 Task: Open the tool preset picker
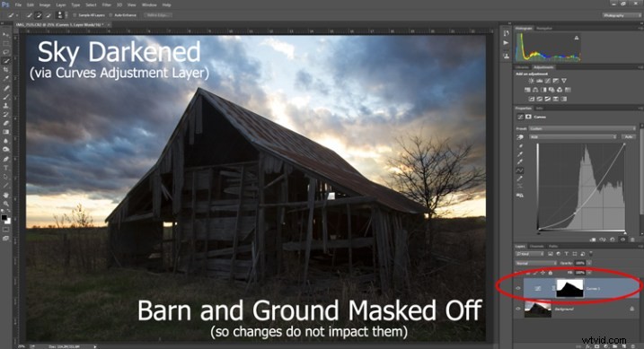tap(12, 15)
